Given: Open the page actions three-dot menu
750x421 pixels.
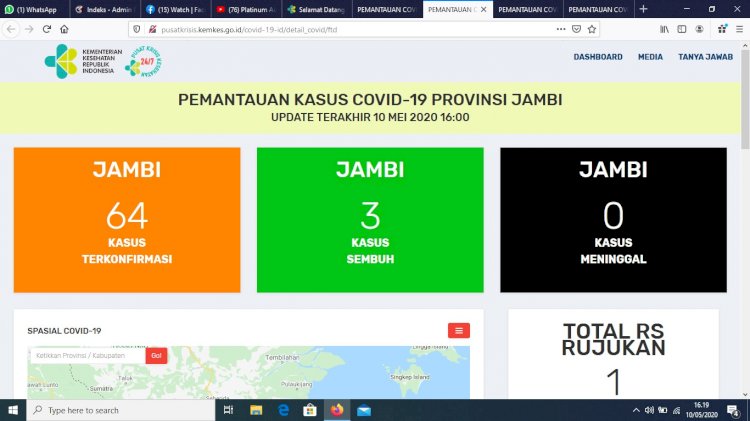Looking at the screenshot, I should pyautogui.click(x=561, y=29).
